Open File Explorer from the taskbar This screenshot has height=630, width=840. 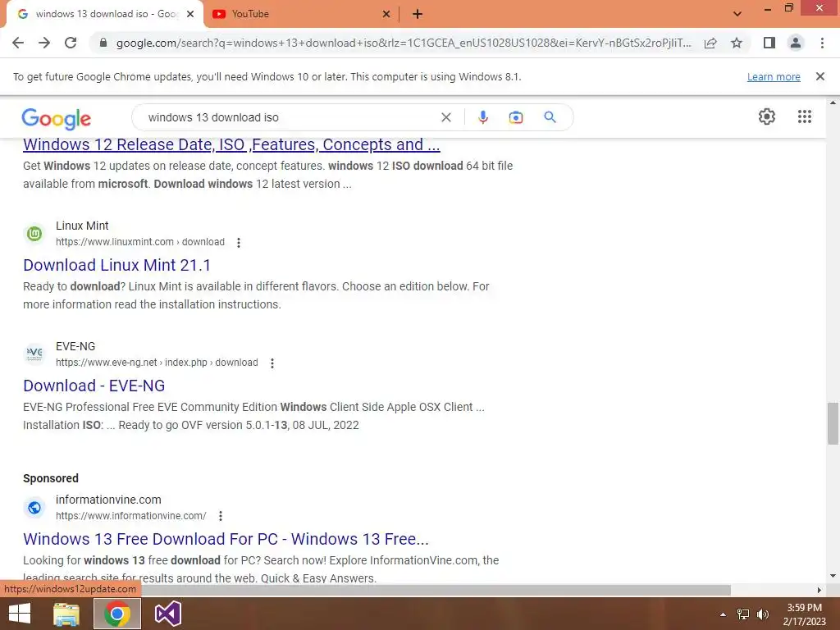click(66, 614)
